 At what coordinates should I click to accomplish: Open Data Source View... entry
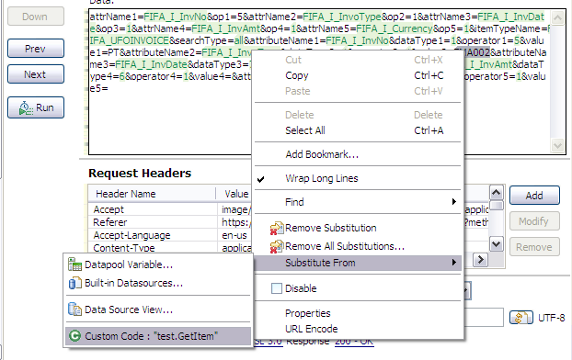pyautogui.click(x=158, y=310)
